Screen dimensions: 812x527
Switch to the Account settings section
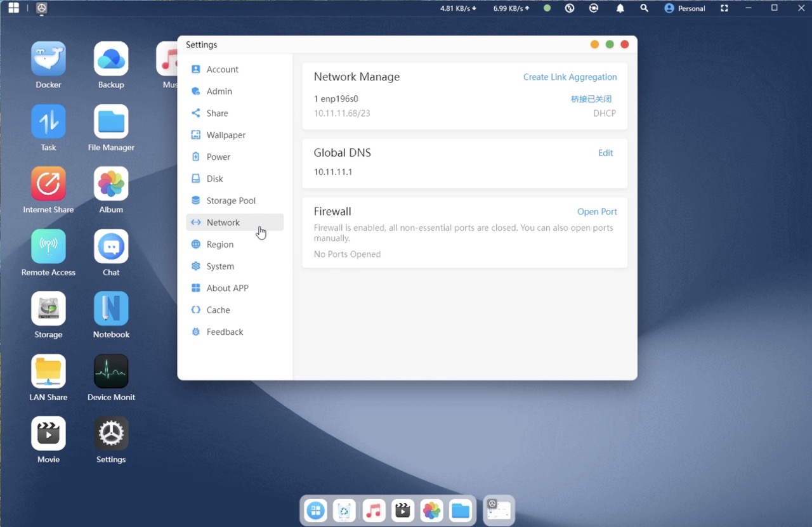click(222, 69)
